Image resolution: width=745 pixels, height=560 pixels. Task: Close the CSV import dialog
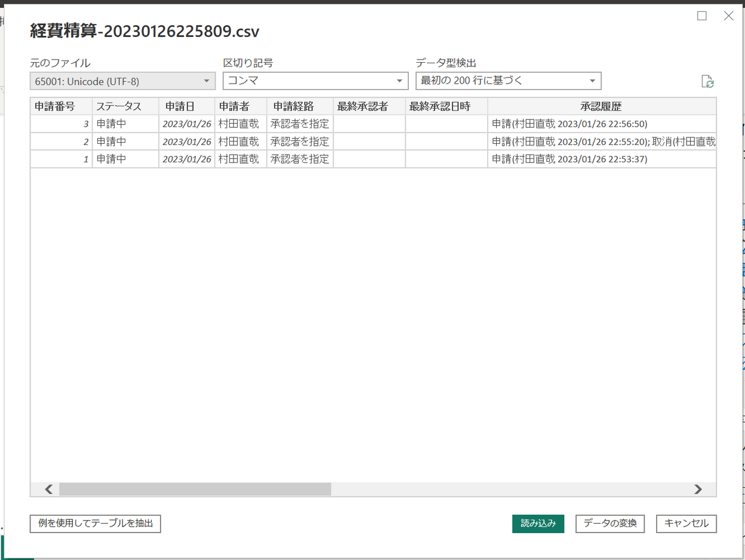728,16
